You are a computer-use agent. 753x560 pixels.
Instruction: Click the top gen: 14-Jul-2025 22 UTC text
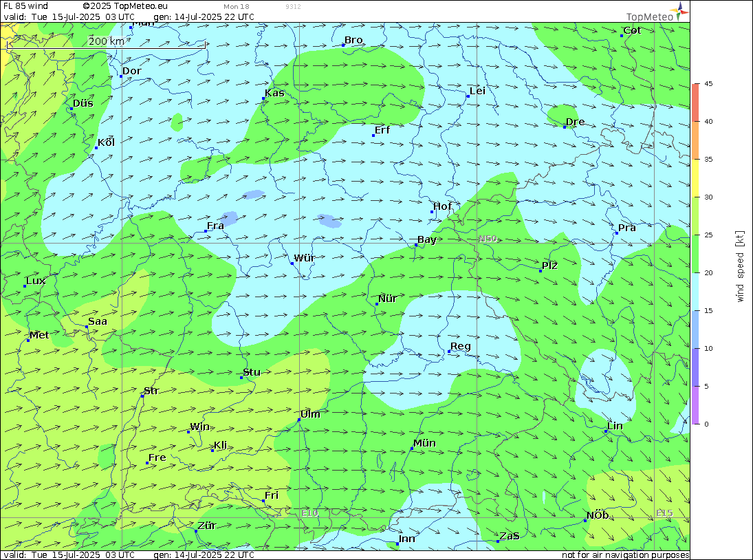click(204, 17)
